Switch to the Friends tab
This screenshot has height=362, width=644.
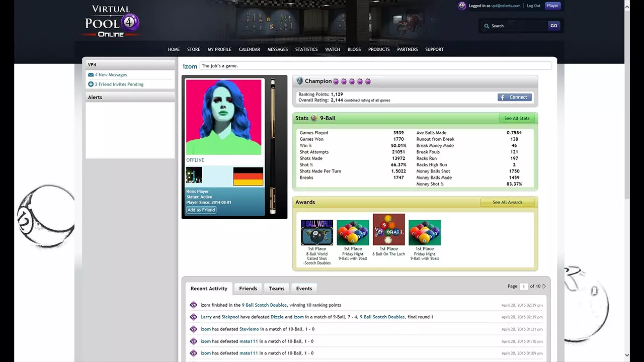[248, 289]
